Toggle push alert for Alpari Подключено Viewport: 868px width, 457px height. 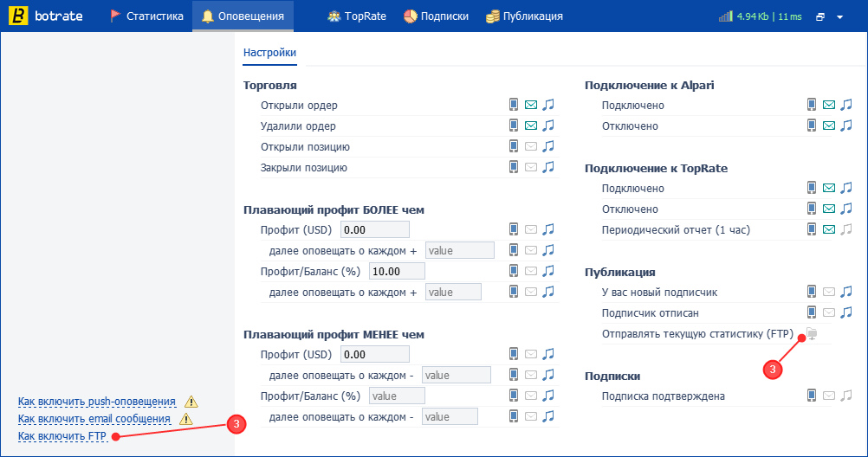point(812,105)
